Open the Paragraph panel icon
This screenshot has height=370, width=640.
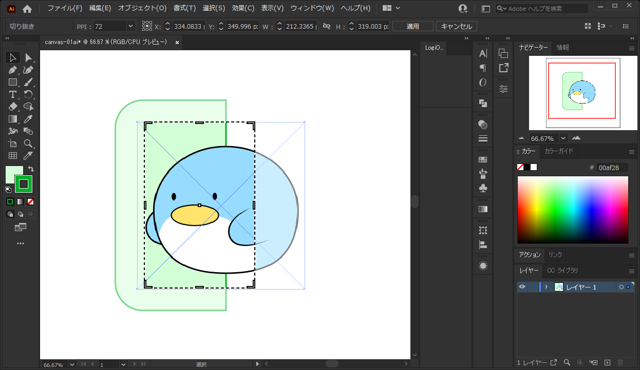[483, 68]
